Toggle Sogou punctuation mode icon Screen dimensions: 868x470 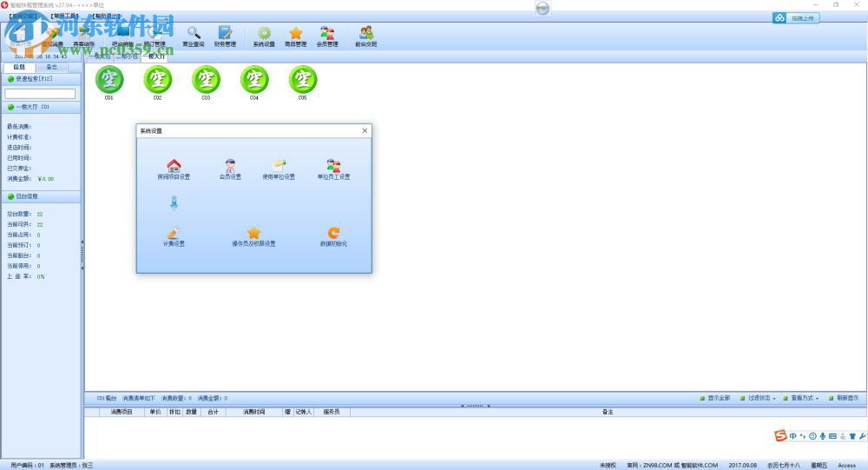803,436
